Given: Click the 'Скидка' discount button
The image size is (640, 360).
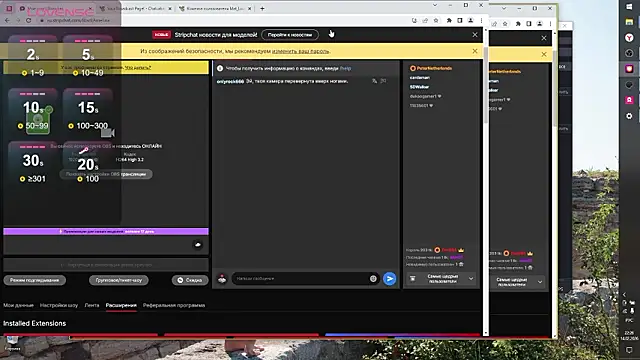Looking at the screenshot, I should tap(190, 280).
